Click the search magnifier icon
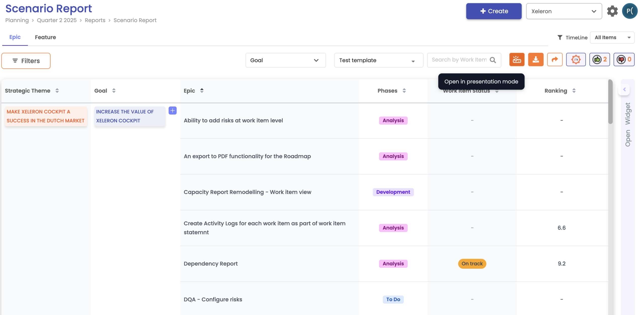The height and width of the screenshot is (315, 644). [x=493, y=60]
